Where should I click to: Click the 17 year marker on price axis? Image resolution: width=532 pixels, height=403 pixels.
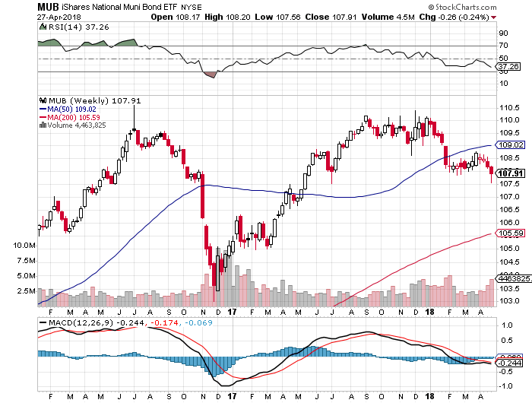coord(232,312)
